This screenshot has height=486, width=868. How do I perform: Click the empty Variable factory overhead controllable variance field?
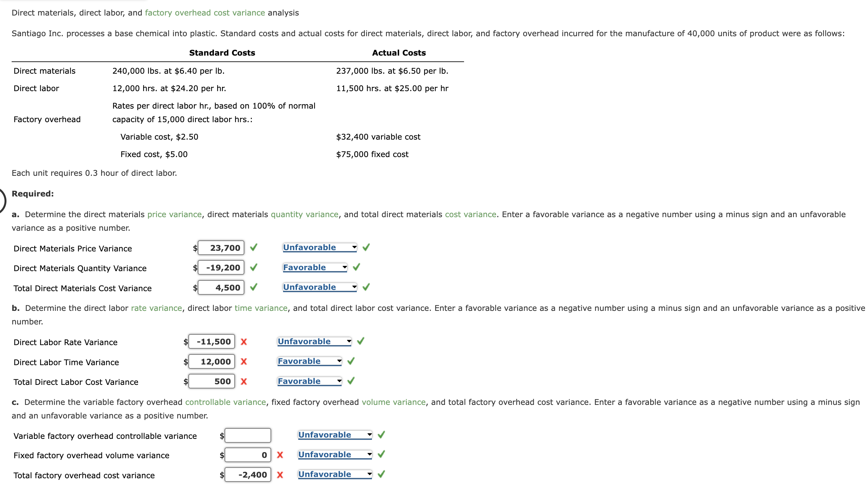click(248, 435)
